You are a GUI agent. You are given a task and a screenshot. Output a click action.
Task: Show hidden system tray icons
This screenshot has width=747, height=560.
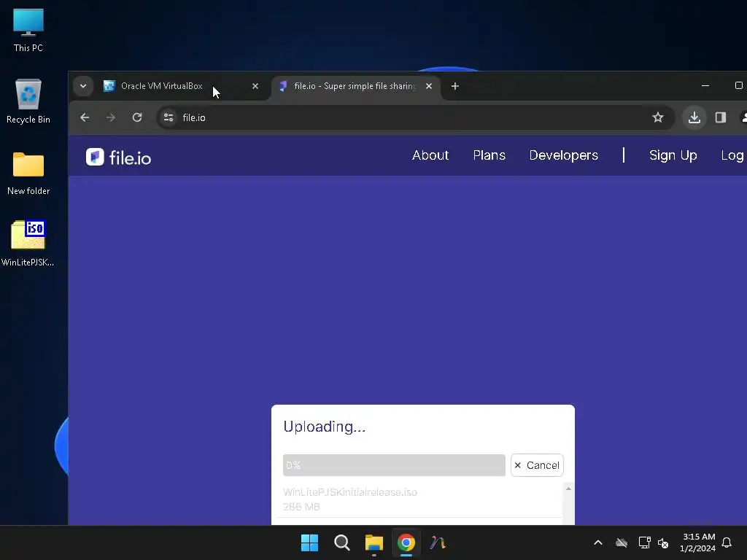click(x=598, y=542)
